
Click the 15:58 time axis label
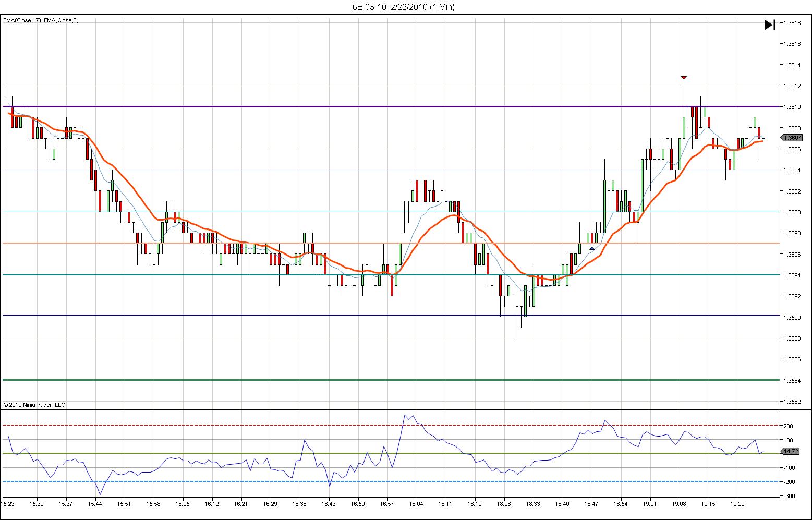[153, 504]
